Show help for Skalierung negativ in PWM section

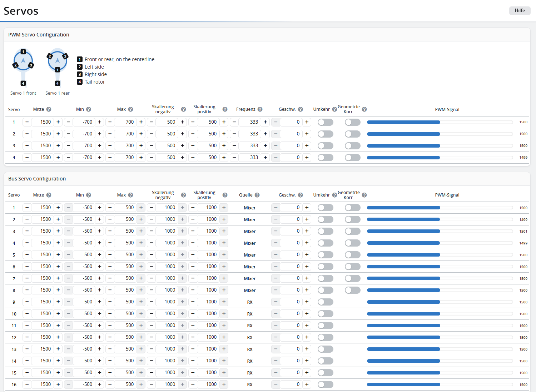click(183, 109)
